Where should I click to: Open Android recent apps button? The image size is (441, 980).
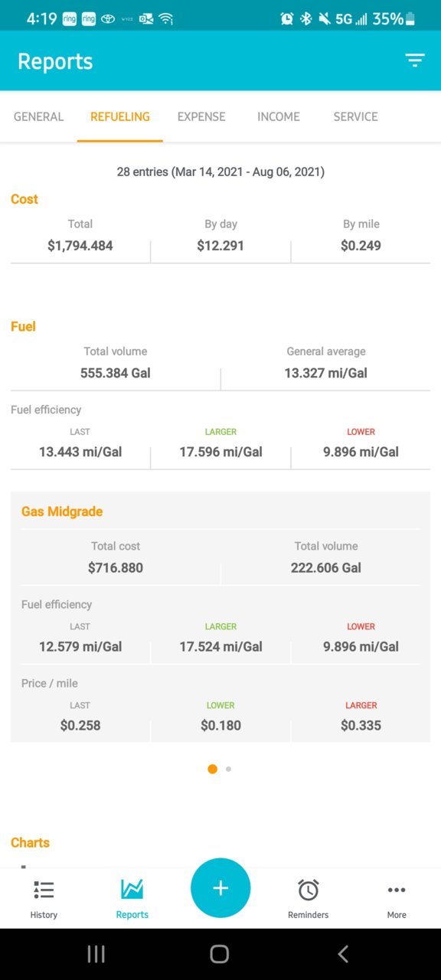[96, 953]
